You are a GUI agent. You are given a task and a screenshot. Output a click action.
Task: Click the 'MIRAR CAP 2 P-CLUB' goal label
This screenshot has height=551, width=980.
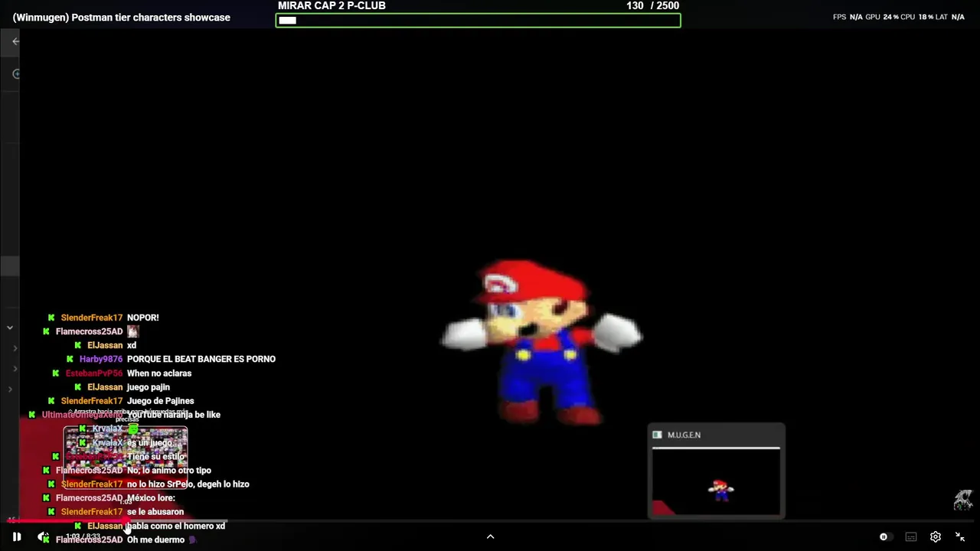click(332, 5)
